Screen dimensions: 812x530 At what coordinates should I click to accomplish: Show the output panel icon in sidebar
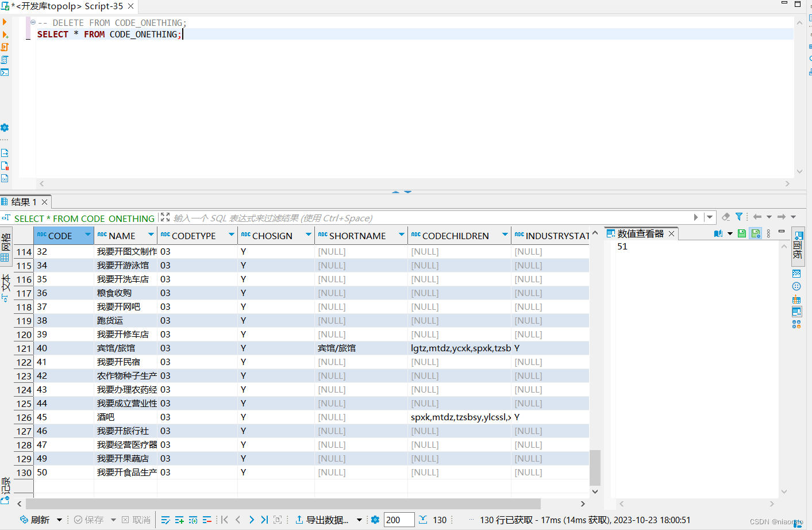tap(5, 153)
